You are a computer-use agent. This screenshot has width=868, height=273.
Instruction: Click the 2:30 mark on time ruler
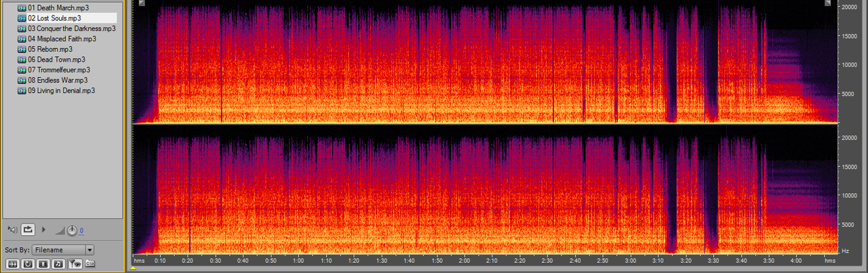(x=547, y=260)
